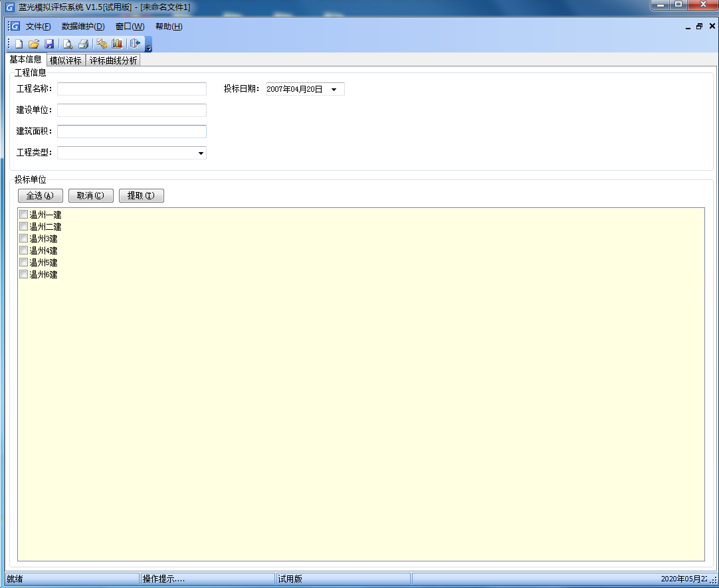Click the 操作提示 status bar panel
The image size is (719, 588).
click(208, 579)
